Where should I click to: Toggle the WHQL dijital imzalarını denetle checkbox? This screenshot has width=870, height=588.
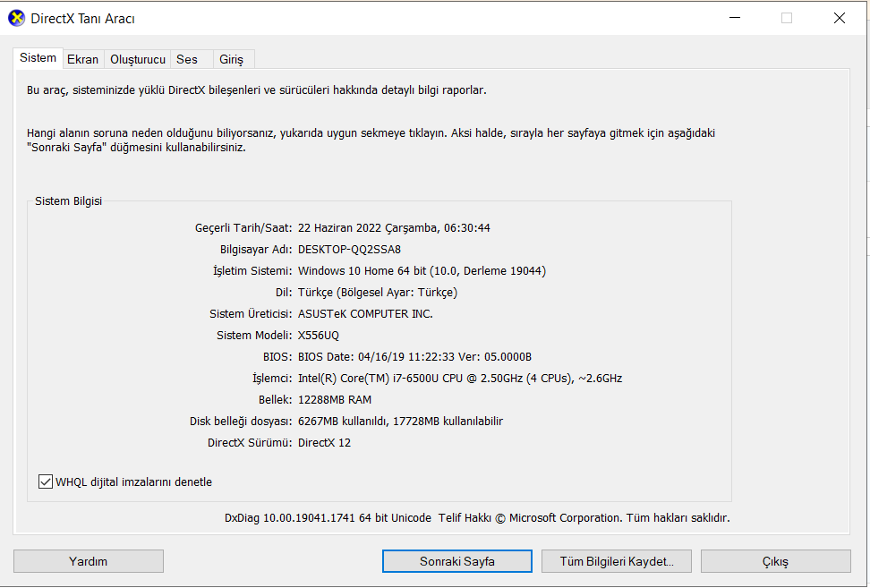(46, 481)
